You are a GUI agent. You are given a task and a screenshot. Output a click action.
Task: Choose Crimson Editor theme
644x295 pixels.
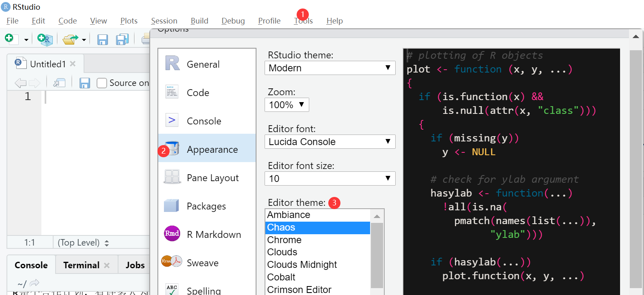tap(318, 289)
